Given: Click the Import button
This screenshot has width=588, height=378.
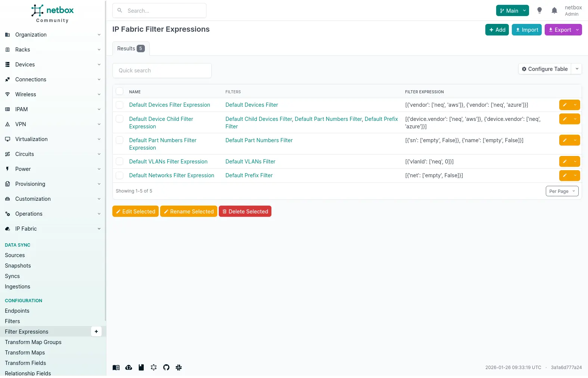Looking at the screenshot, I should tap(526, 30).
